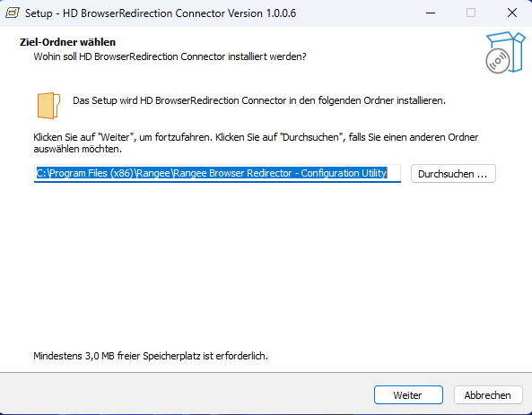Click the setup icon in title bar
The height and width of the screenshot is (415, 532).
13,13
